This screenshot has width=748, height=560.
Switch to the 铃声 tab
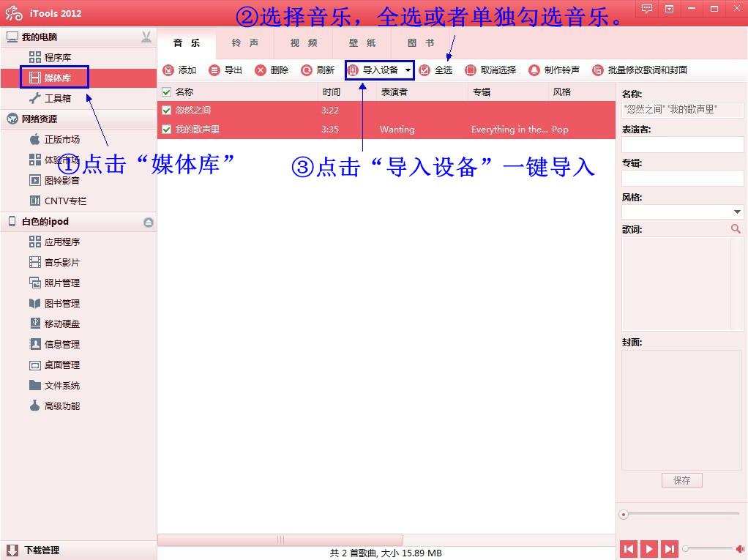click(x=245, y=43)
